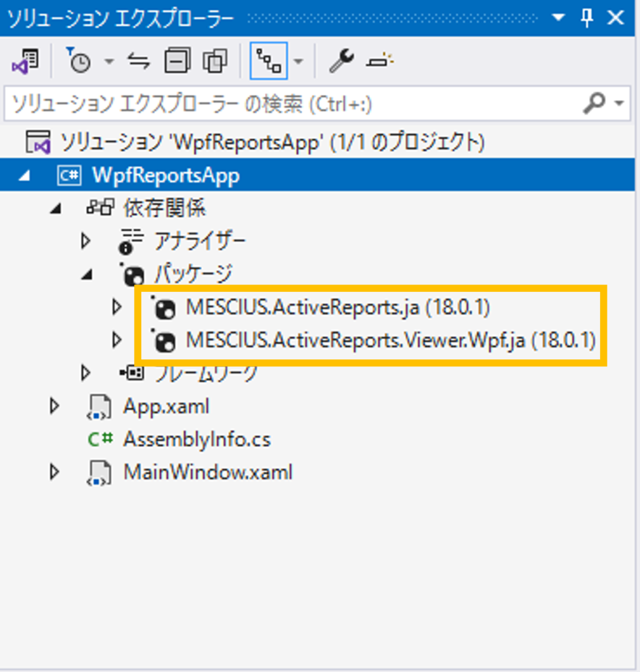
Task: Open search options dropdown arrow
Action: click(619, 103)
